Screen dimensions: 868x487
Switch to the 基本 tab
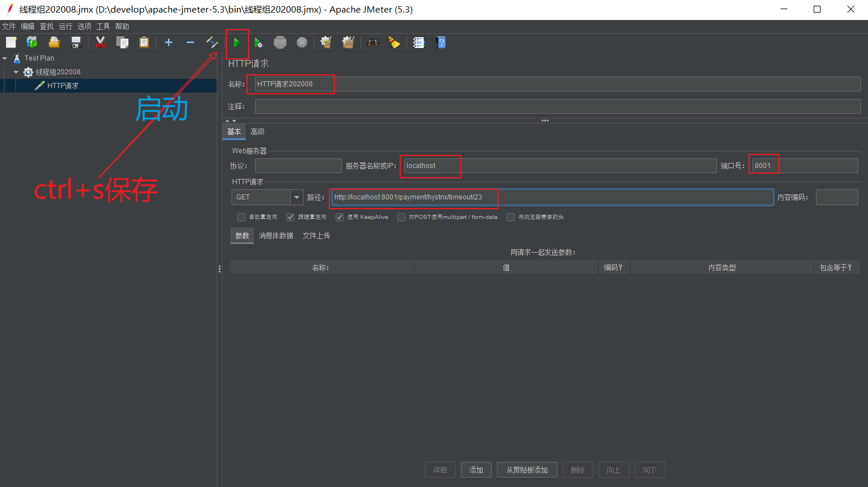234,132
